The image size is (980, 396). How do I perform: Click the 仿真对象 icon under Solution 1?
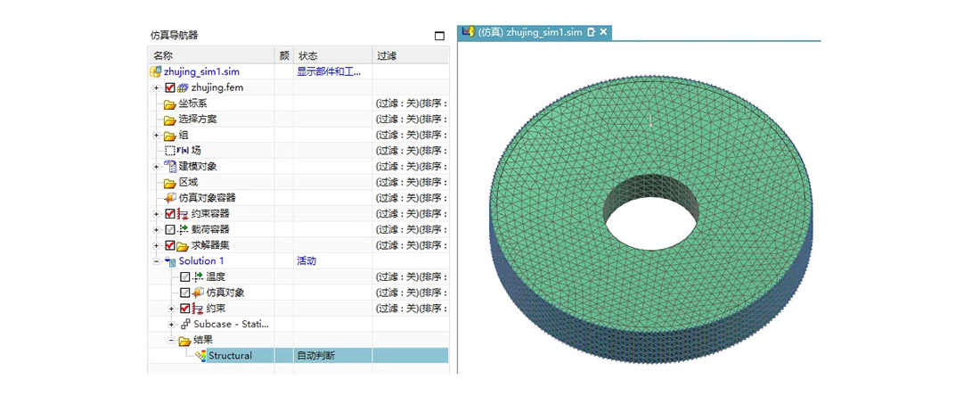click(198, 293)
